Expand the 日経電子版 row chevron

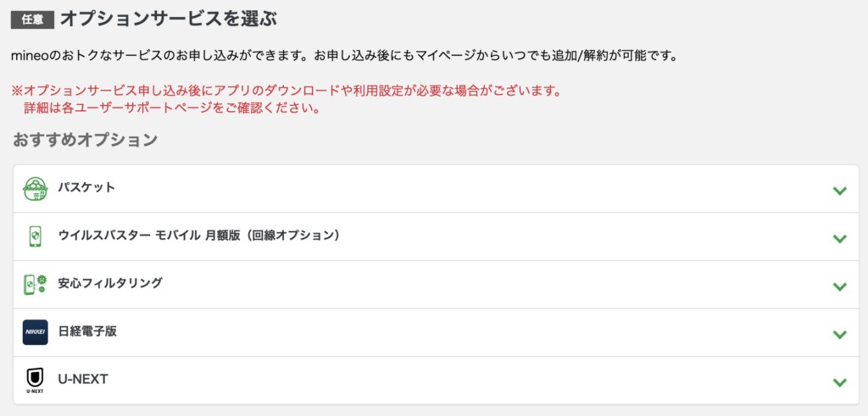[840, 334]
